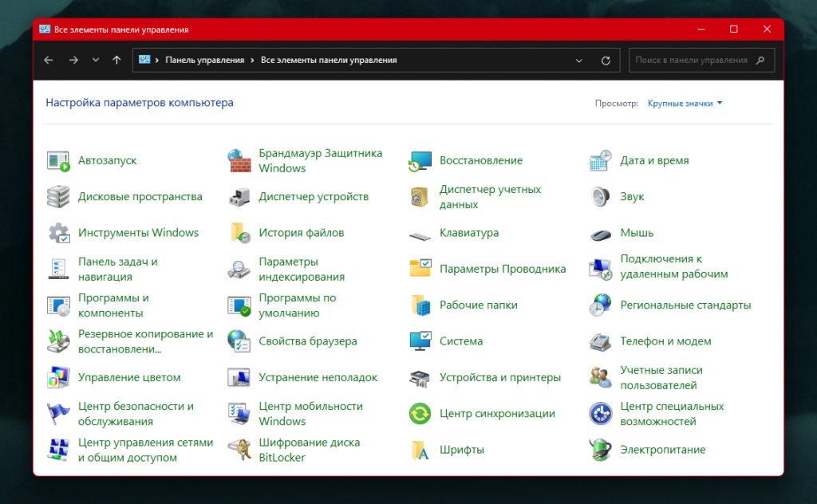Click the Учетные записи пользователей icon
Image resolution: width=817 pixels, height=504 pixels.
(x=600, y=377)
